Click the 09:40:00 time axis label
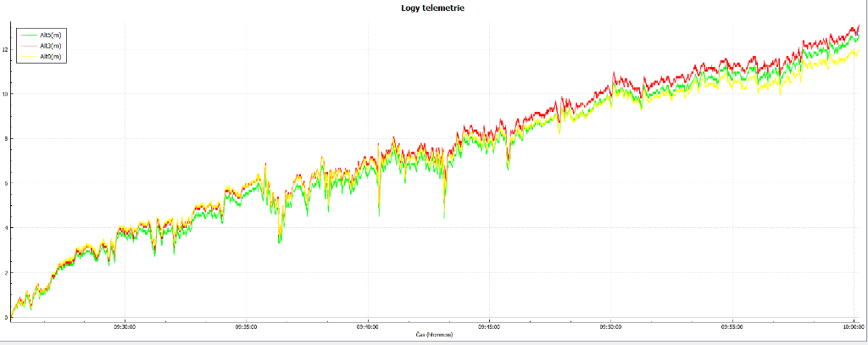 pyautogui.click(x=367, y=326)
